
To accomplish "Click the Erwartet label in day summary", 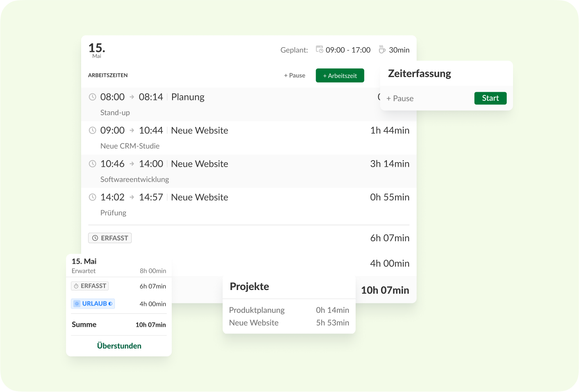I will [x=84, y=271].
